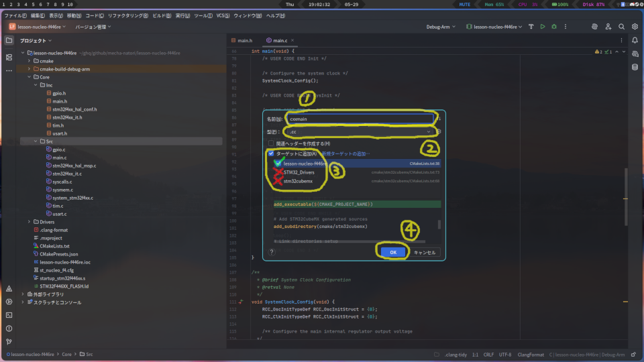The width and height of the screenshot is (644, 362).
Task: Click the file name input field
Action: [x=359, y=119]
